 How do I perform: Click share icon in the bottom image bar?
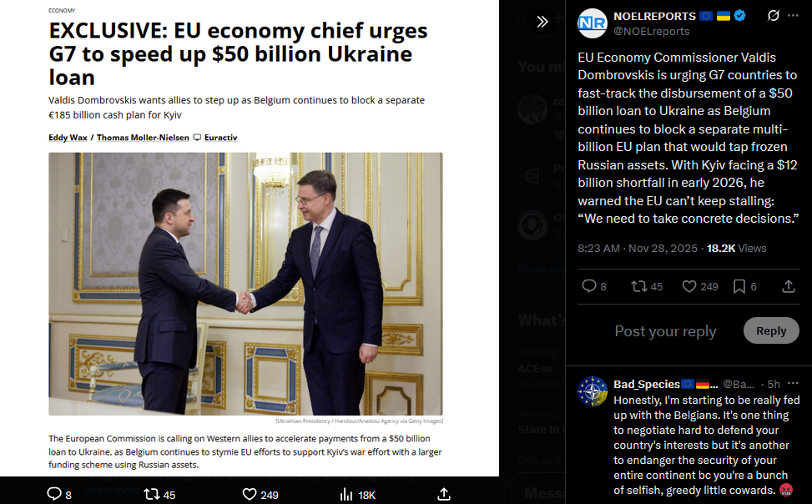(444, 494)
